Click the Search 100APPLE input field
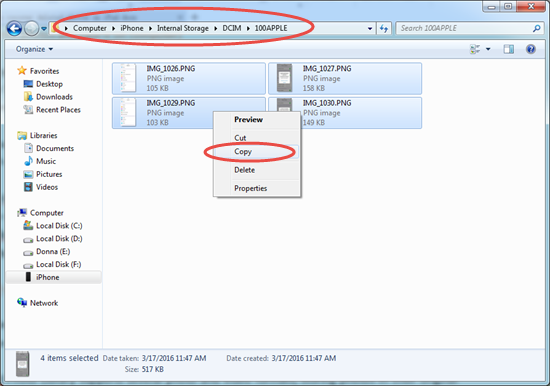Screen dimensions: 550x386 (465, 28)
